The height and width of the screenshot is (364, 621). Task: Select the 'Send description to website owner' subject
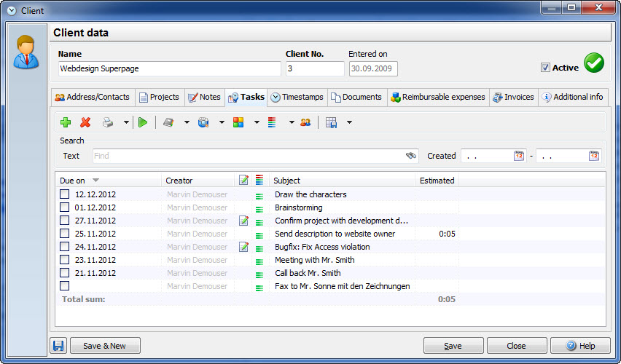coord(335,234)
